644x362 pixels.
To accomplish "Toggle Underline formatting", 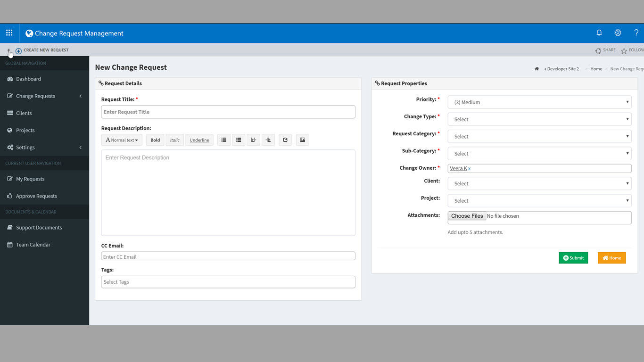I will 199,140.
